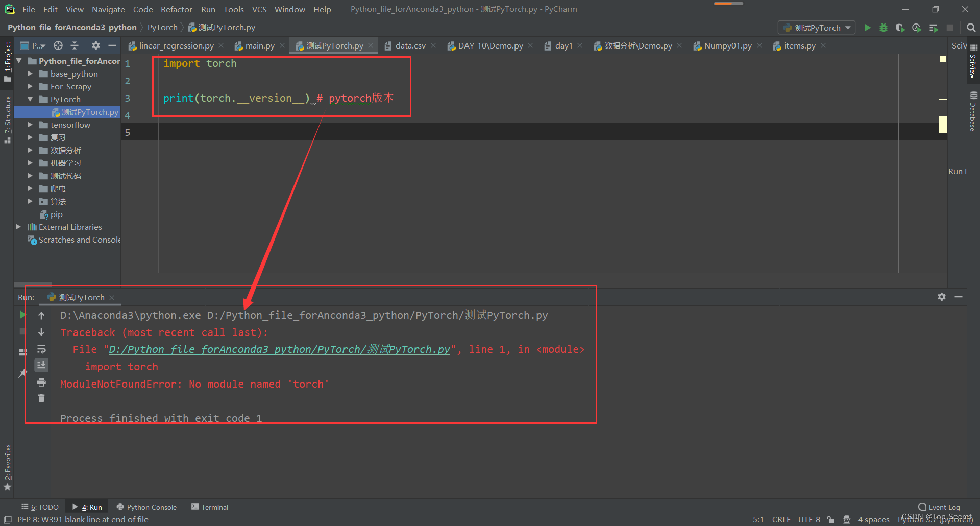Toggle scroll to end in console output
The height and width of the screenshot is (526, 980).
tap(41, 365)
